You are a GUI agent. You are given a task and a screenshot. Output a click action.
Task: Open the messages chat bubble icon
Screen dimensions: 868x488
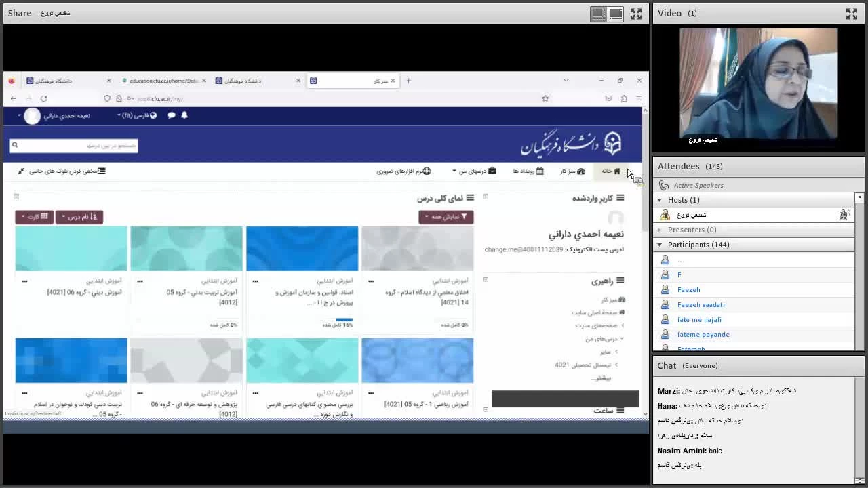[x=171, y=115]
